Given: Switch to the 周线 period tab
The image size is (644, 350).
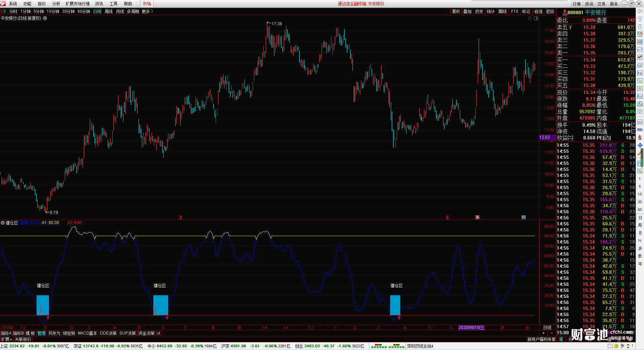Looking at the screenshot, I should 109,11.
